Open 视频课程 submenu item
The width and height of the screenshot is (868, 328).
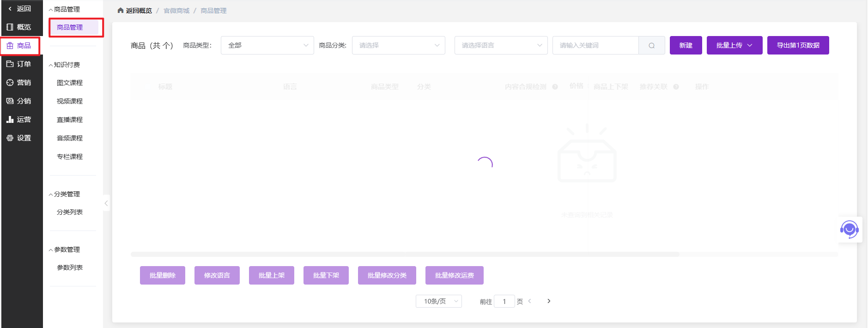point(70,101)
